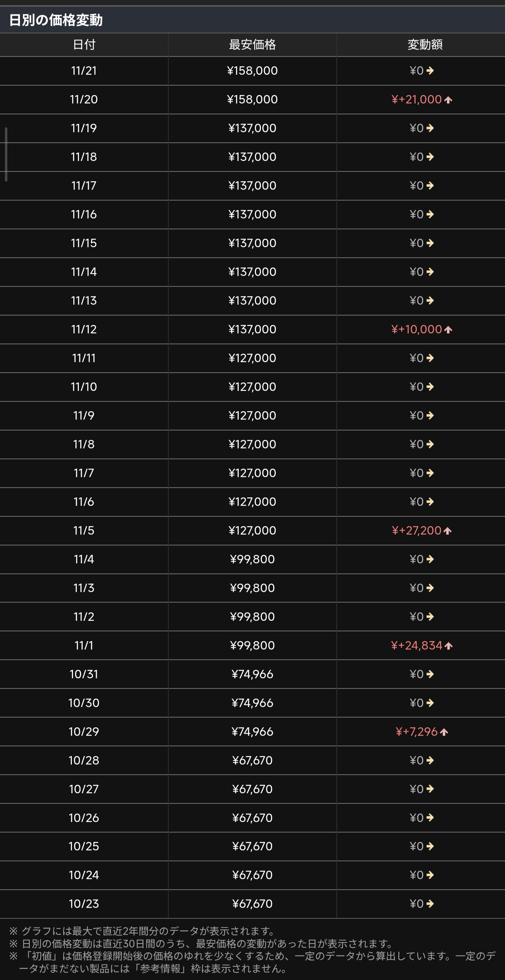Image resolution: width=505 pixels, height=980 pixels.
Task: Click the 最安価格 column header
Action: pyautogui.click(x=252, y=45)
